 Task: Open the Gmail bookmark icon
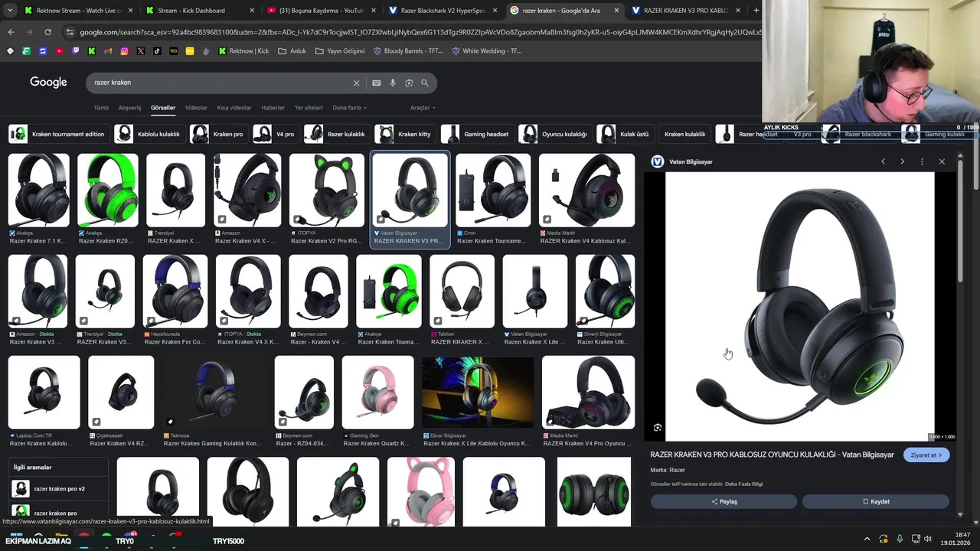108,51
